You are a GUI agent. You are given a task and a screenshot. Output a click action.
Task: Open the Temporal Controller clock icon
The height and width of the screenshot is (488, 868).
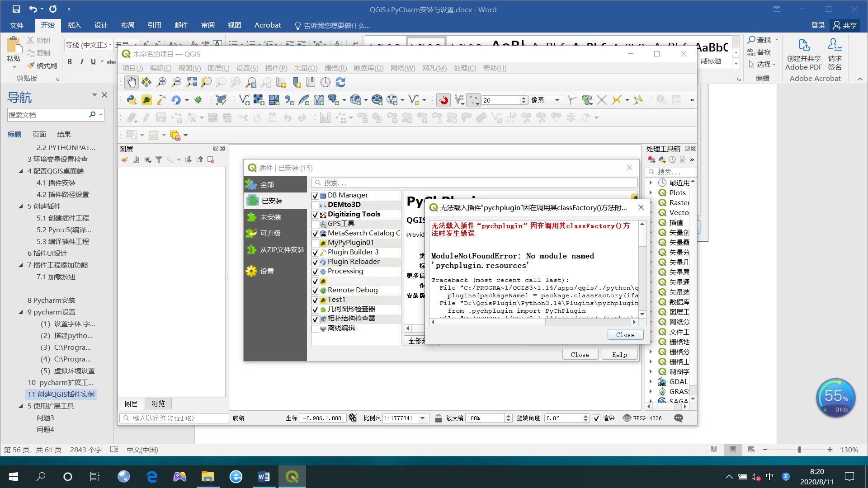coord(325,82)
